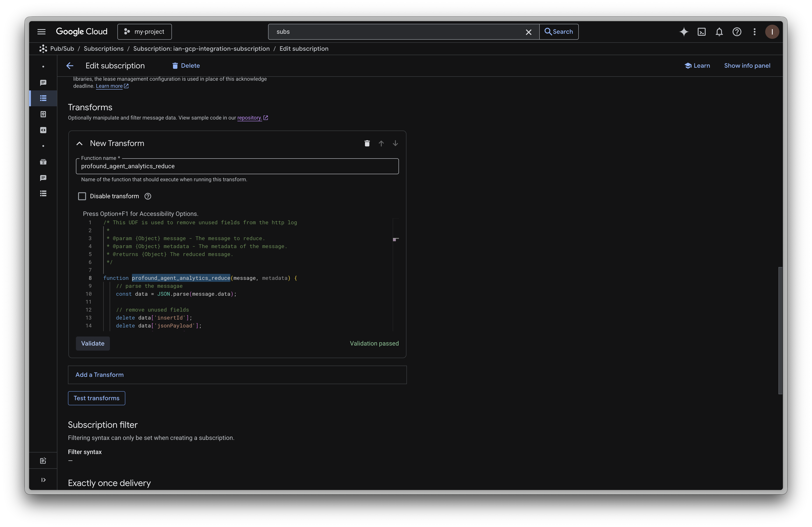Open notifications bell icon
This screenshot has width=812, height=527.
[x=719, y=32]
